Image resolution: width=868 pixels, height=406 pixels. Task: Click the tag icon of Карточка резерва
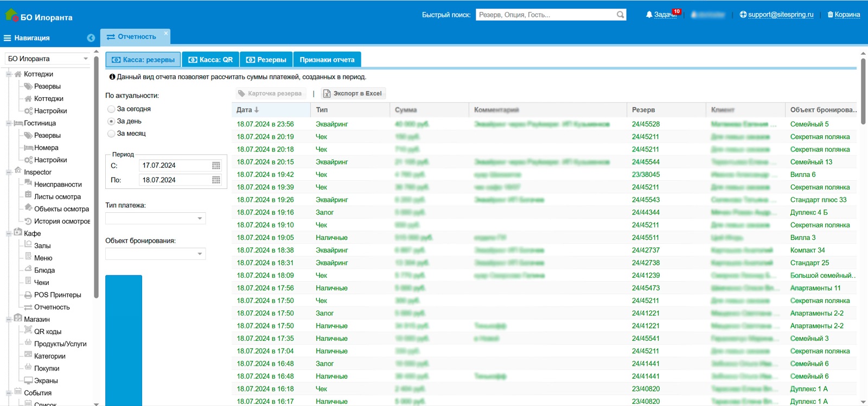(242, 93)
